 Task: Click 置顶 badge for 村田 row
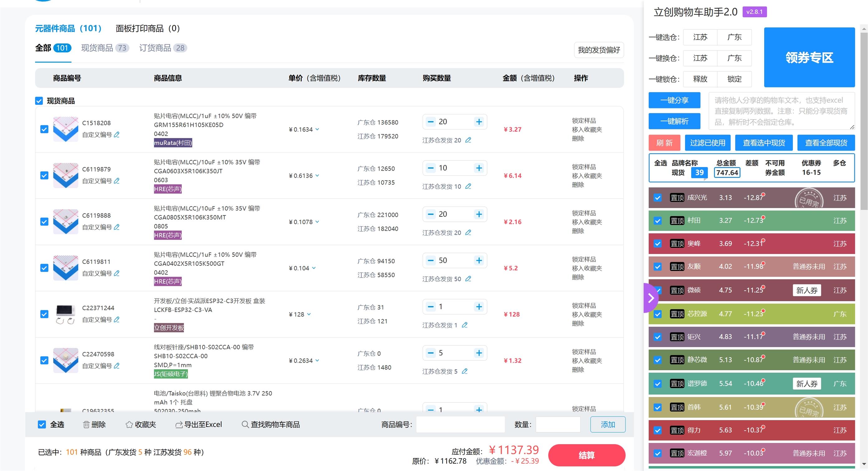pyautogui.click(x=677, y=221)
